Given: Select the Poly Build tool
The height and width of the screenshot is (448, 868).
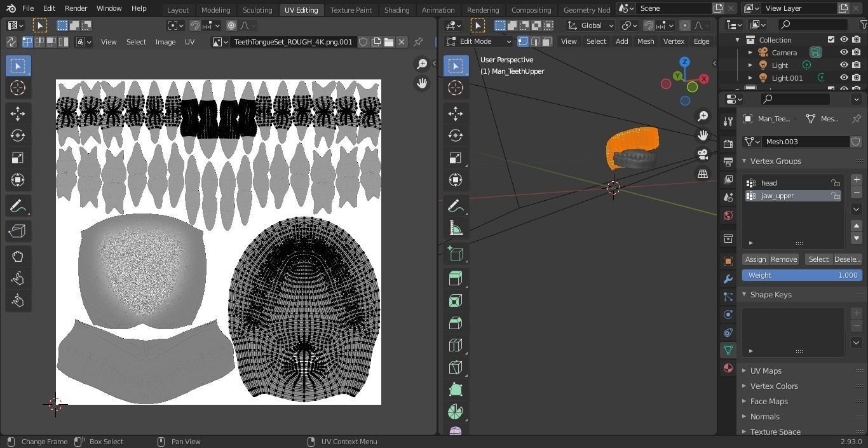Looking at the screenshot, I should 456,390.
